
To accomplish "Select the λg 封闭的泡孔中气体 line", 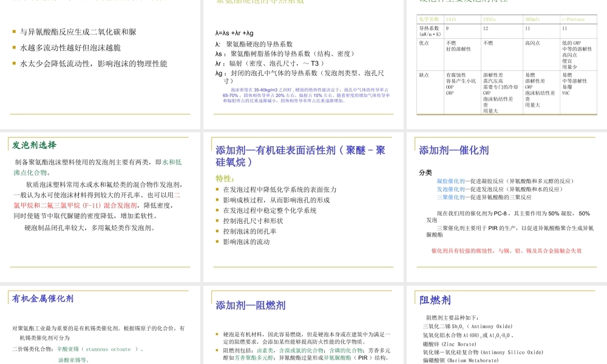I will tap(300, 76).
